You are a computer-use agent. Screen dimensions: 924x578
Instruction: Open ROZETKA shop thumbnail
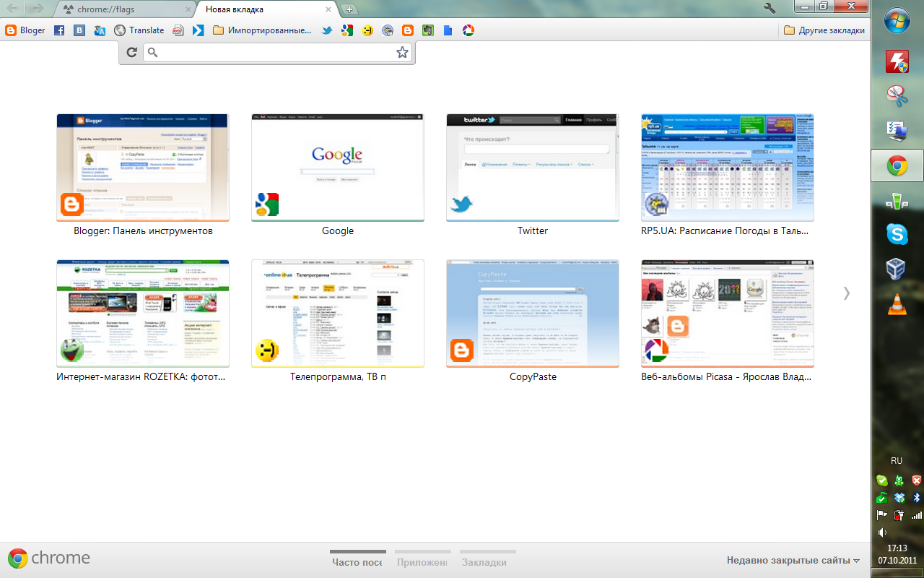tap(143, 314)
